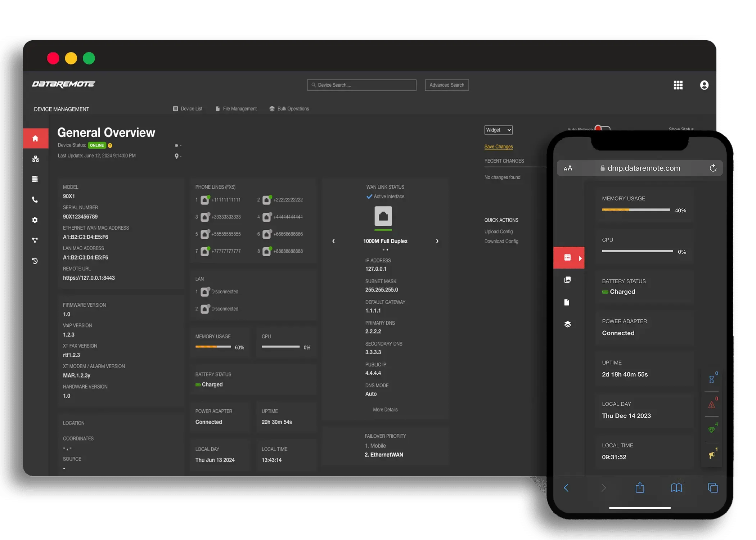Click the serial number 90X123456789
Screen dimensions: 756x540
(x=80, y=217)
